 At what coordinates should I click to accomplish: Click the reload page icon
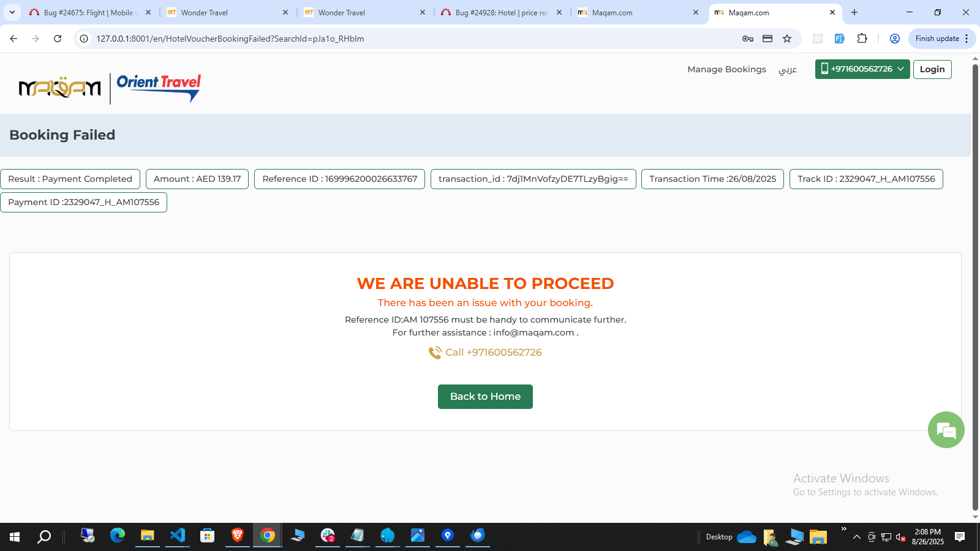coord(58,39)
